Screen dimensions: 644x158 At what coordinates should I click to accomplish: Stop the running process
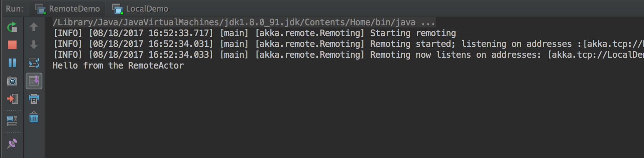(12, 45)
